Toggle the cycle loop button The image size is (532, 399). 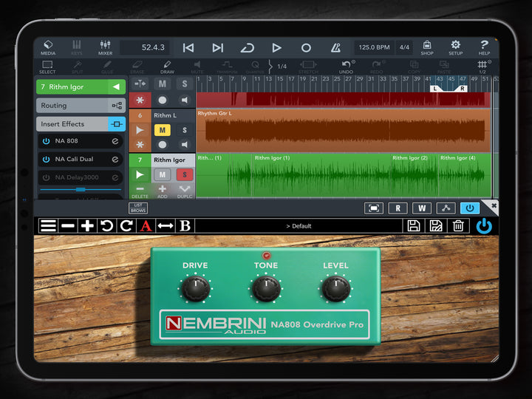[x=247, y=47]
